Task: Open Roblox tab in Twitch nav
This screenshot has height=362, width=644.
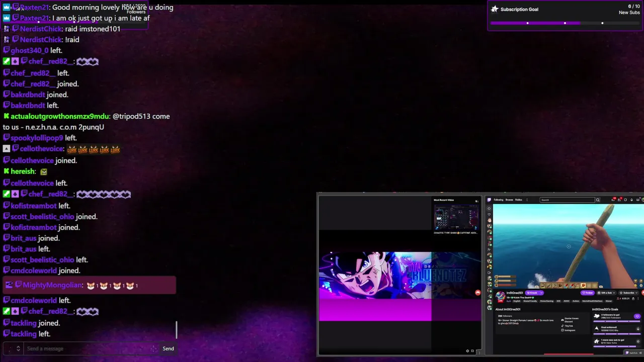Action: 519,200
